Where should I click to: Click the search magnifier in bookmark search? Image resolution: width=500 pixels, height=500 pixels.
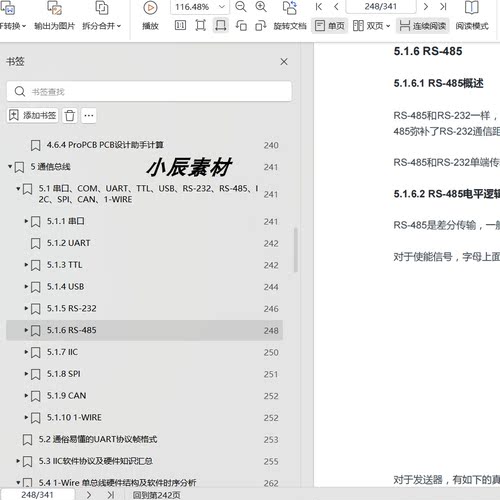click(x=20, y=91)
